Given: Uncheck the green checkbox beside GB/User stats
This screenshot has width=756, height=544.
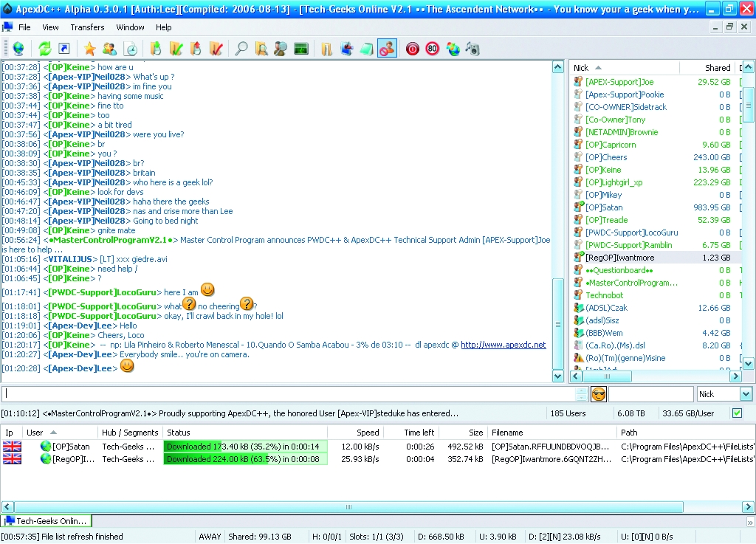Looking at the screenshot, I should coord(737,413).
